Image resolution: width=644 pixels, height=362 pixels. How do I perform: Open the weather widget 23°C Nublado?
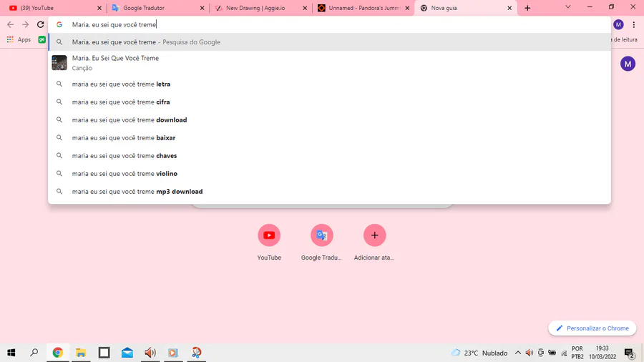click(479, 353)
